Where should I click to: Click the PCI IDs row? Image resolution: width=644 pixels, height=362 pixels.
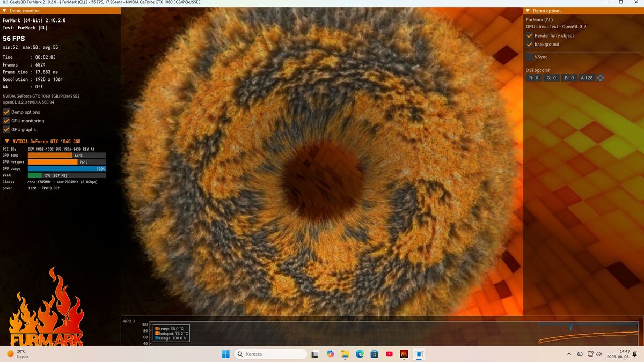click(48, 149)
